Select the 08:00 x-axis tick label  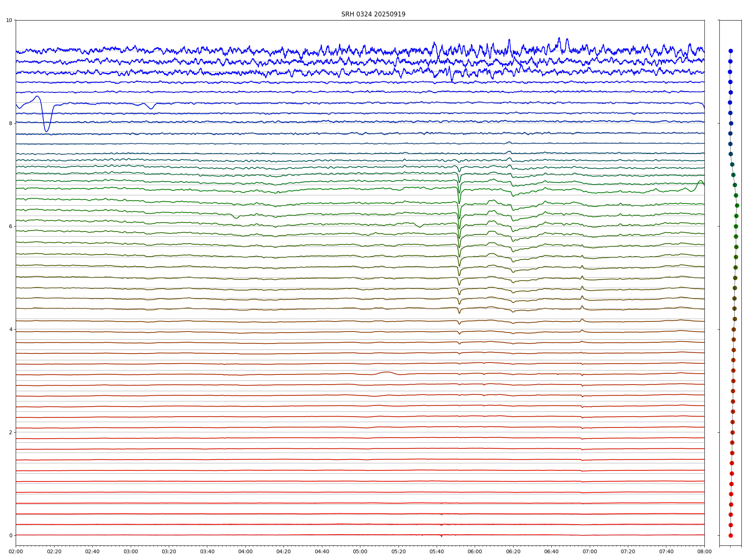[x=704, y=551]
